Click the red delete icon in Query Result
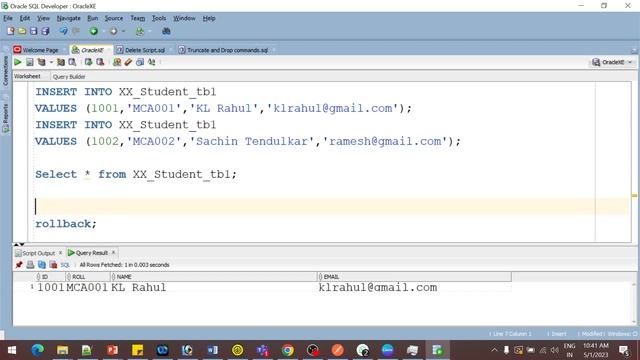 coord(53,264)
